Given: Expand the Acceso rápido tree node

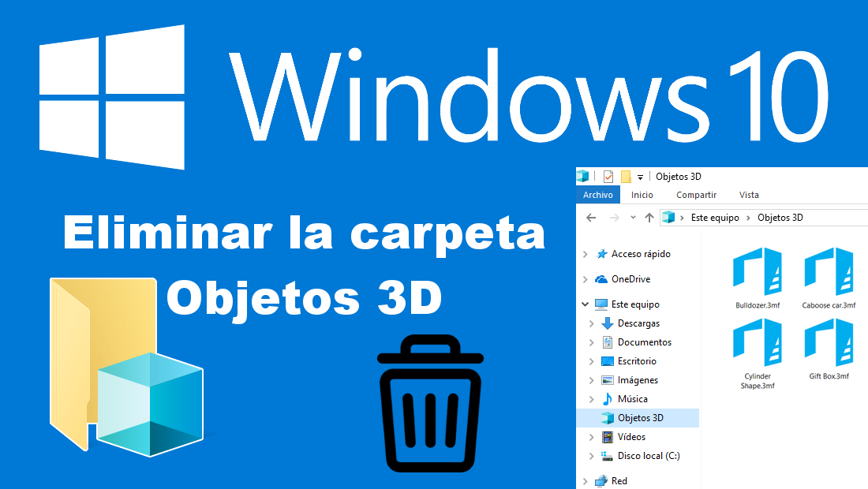Looking at the screenshot, I should coord(586,254).
